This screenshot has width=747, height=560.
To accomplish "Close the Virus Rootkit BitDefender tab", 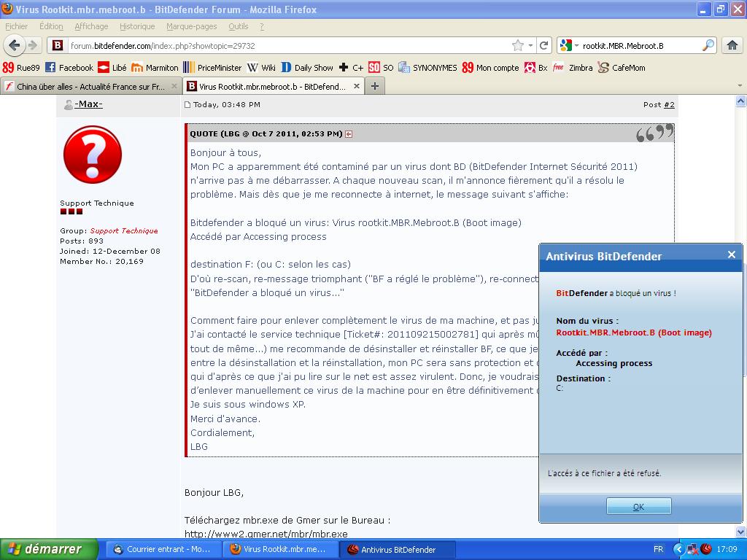I will [356, 86].
